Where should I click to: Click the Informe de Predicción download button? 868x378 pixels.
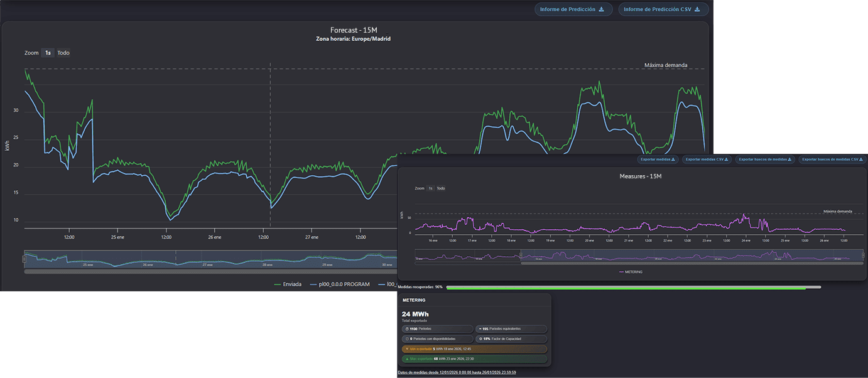coord(573,9)
